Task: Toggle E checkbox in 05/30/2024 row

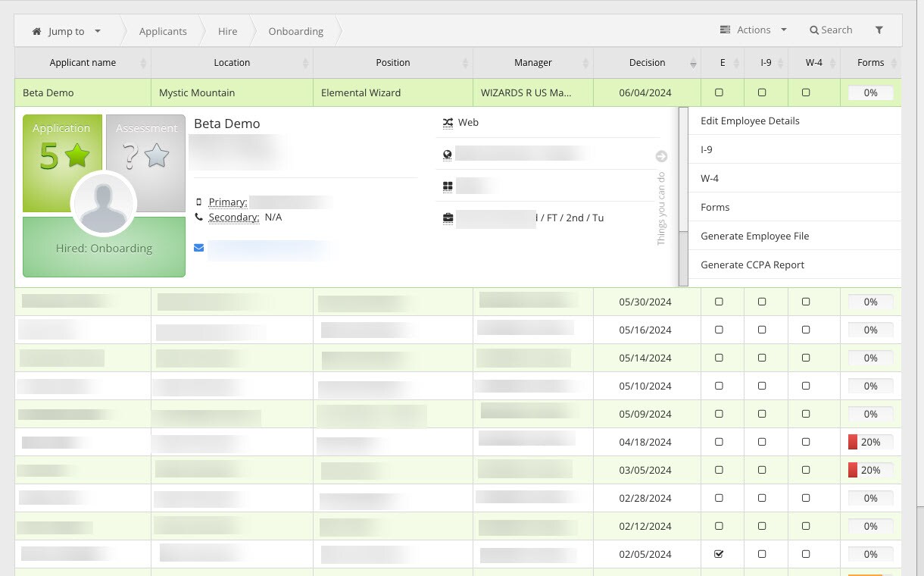Action: (719, 302)
